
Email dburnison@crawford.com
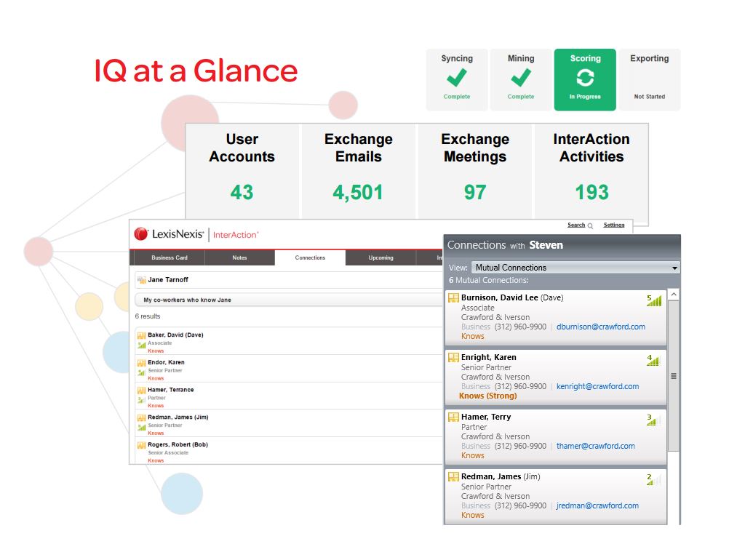click(x=601, y=327)
